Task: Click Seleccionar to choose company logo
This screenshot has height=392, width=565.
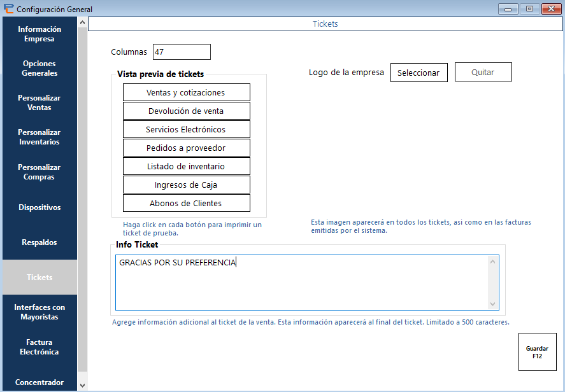Action: 418,73
